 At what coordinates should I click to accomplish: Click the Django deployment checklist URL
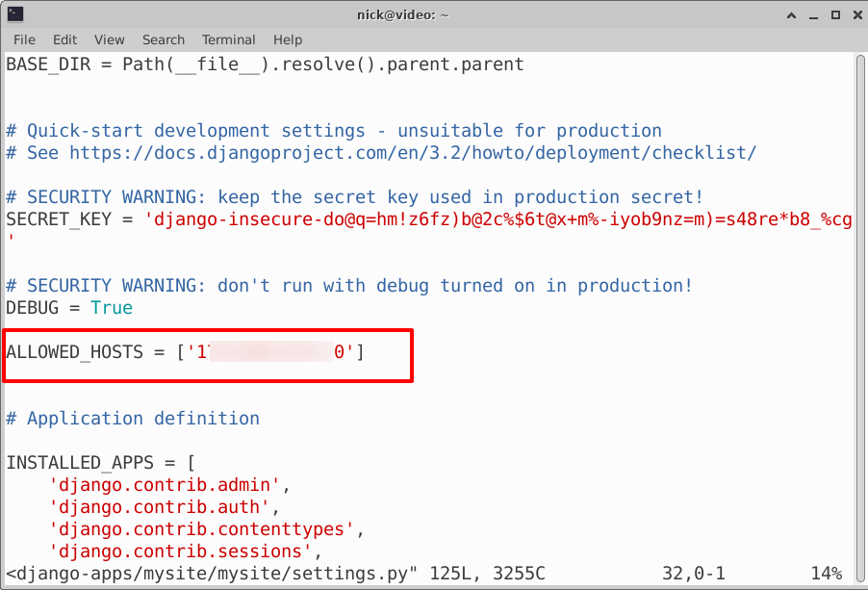(412, 153)
